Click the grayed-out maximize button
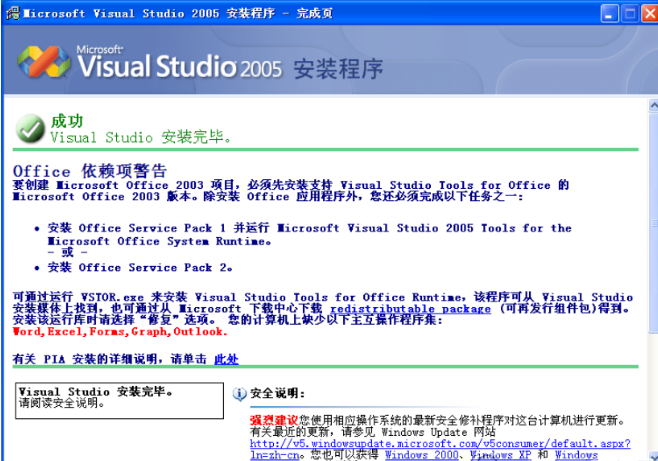This screenshot has height=461, width=658. [630, 13]
